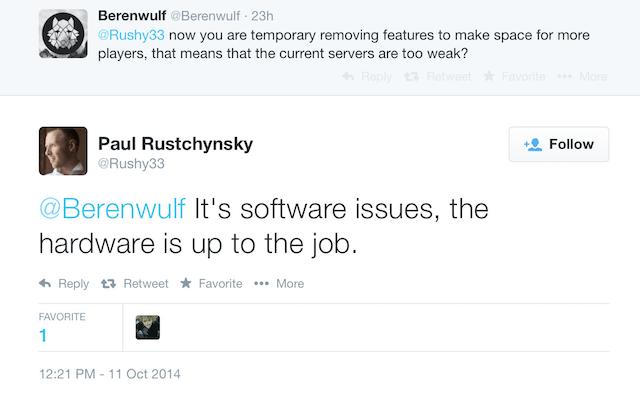View the favorite count of 1
The image size is (640, 404).
click(x=43, y=336)
